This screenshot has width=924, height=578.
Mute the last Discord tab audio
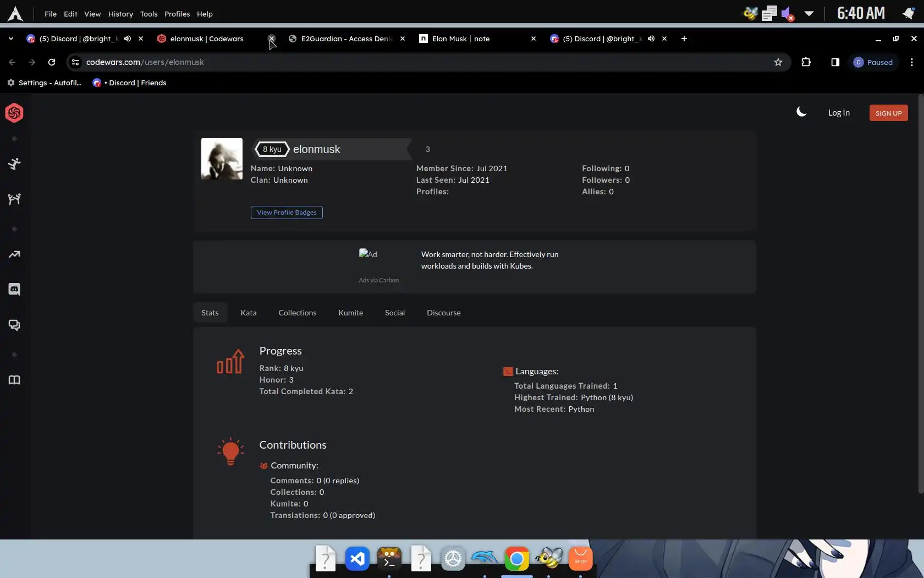tap(651, 39)
